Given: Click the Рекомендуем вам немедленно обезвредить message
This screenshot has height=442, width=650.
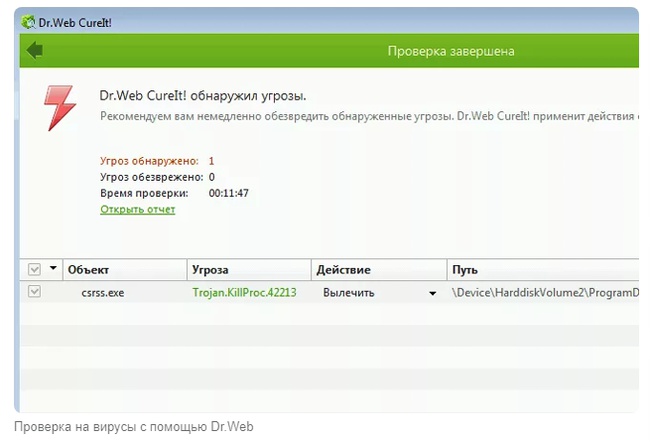Looking at the screenshot, I should 369,117.
